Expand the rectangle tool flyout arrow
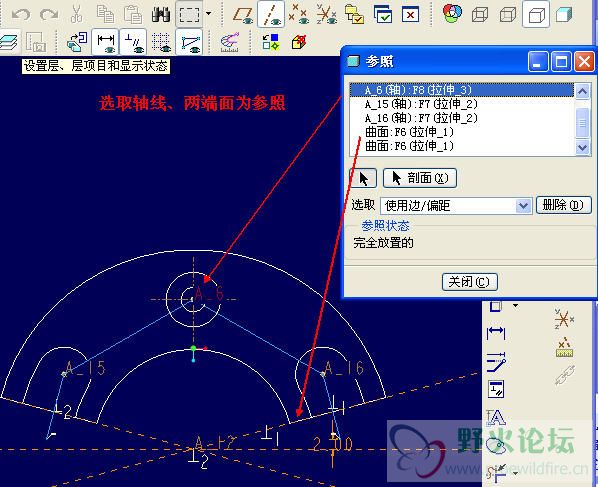Image resolution: width=598 pixels, height=487 pixels. point(516,306)
